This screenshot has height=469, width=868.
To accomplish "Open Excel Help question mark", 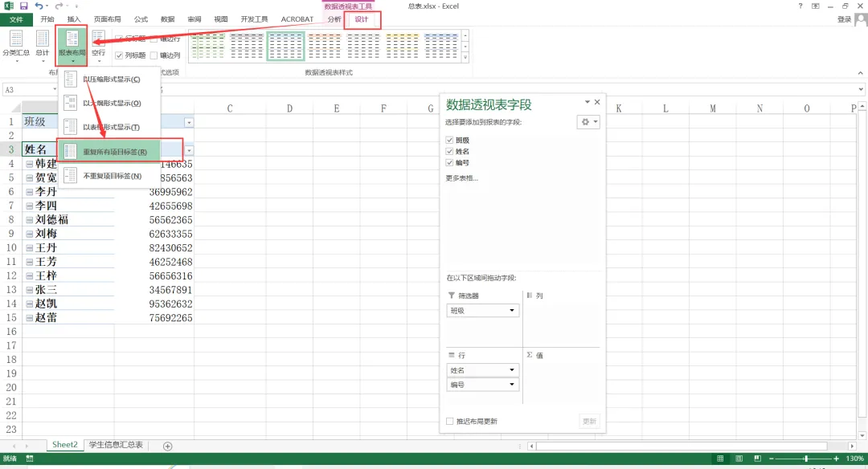I will [x=800, y=6].
